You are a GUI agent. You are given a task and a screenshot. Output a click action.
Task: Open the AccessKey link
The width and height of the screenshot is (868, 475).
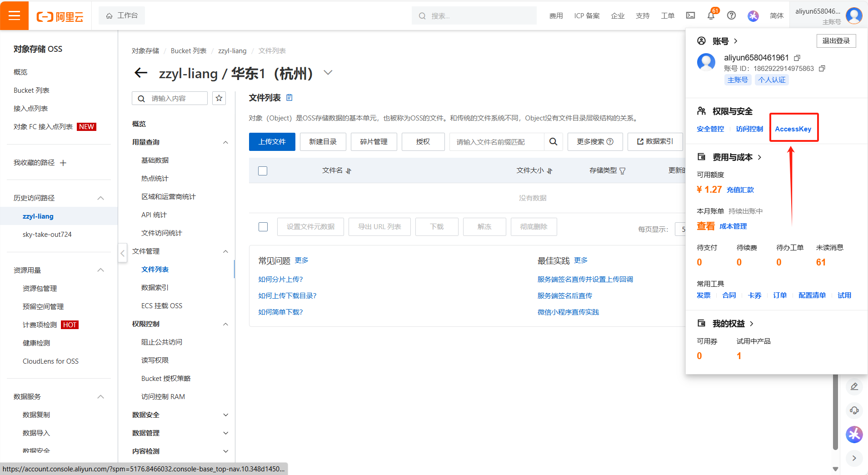(793, 129)
